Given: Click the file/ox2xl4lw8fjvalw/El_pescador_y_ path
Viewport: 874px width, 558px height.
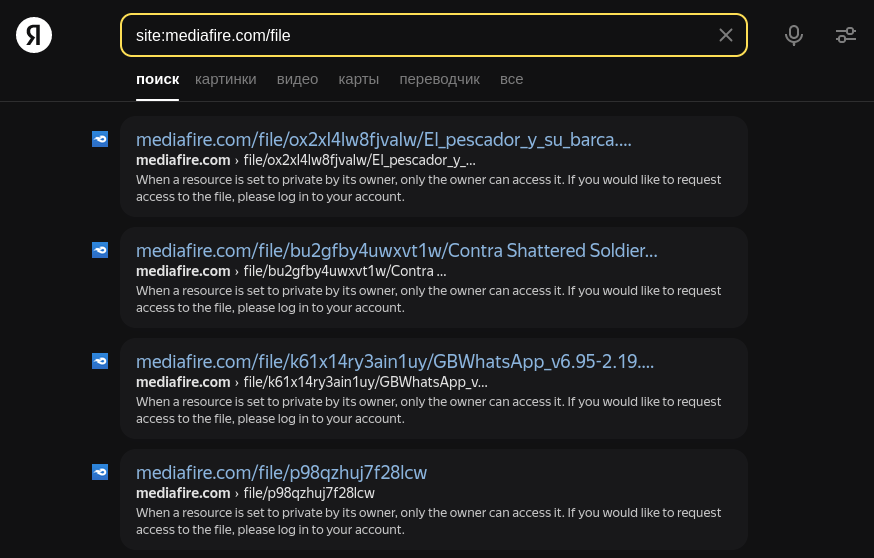Looking at the screenshot, I should (360, 160).
